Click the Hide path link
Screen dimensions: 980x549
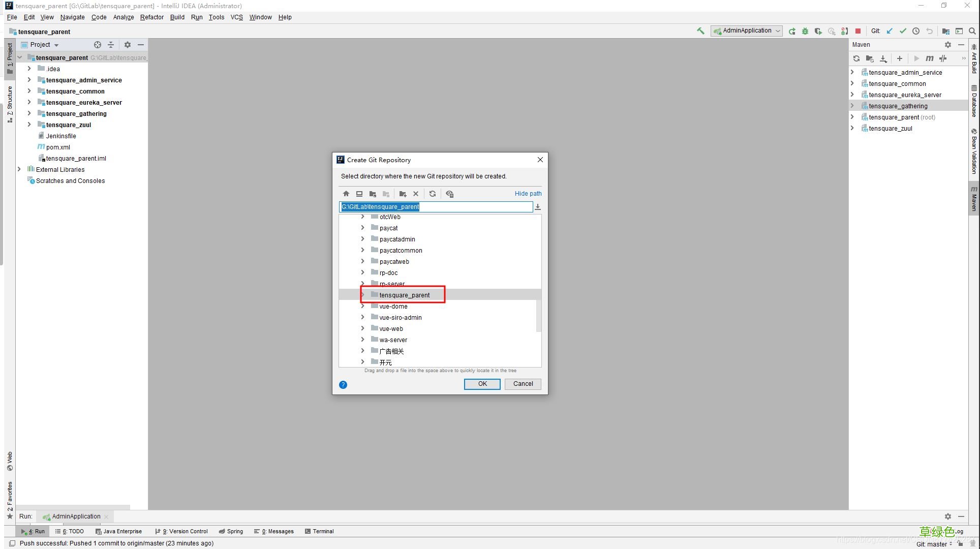point(528,194)
